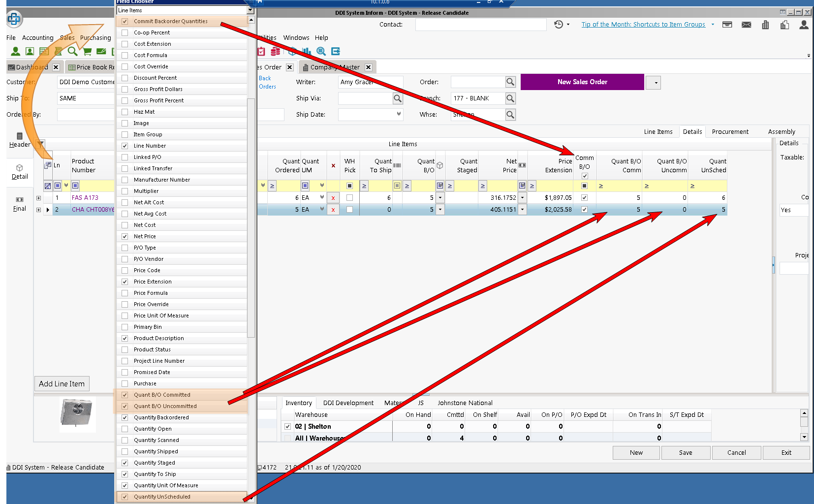The image size is (814, 504).
Task: Click the Add Line Item button
Action: click(62, 384)
